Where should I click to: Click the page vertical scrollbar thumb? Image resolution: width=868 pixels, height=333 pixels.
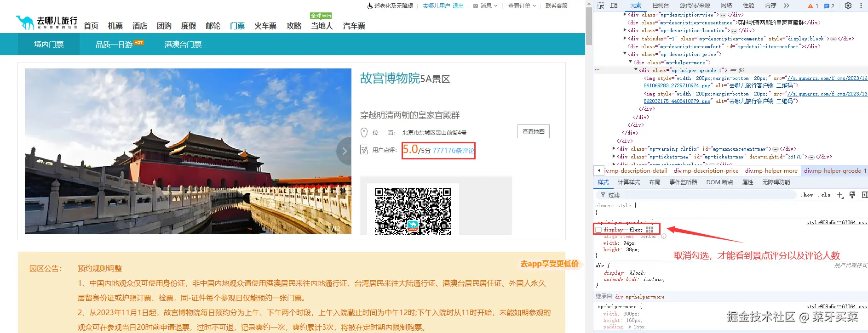[589, 25]
